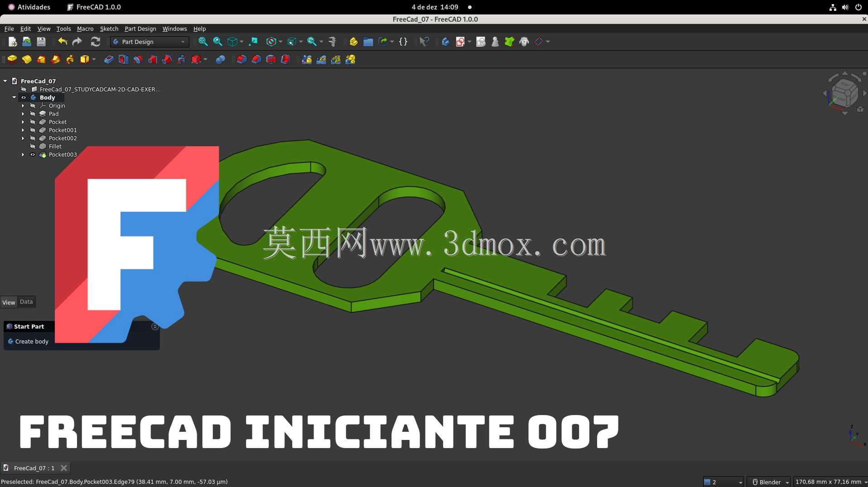Click the Polar pattern icon
The width and height of the screenshot is (868, 487).
[336, 59]
